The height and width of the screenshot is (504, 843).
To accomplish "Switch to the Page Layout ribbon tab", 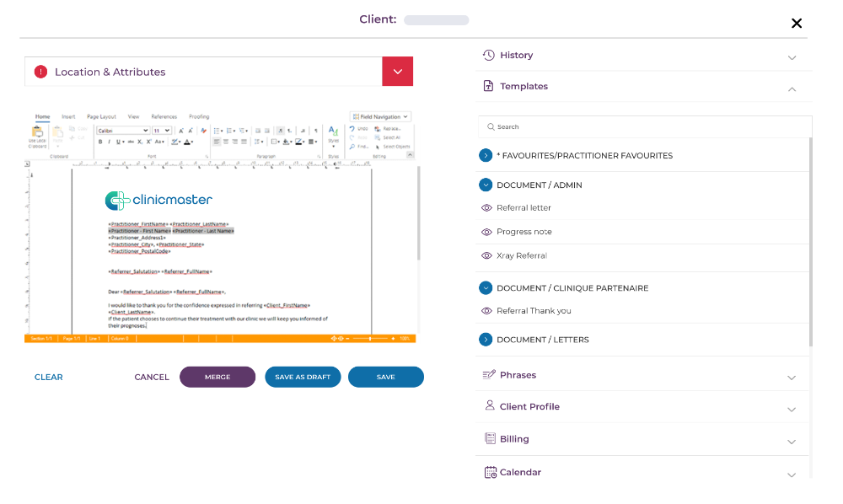I will 101,116.
